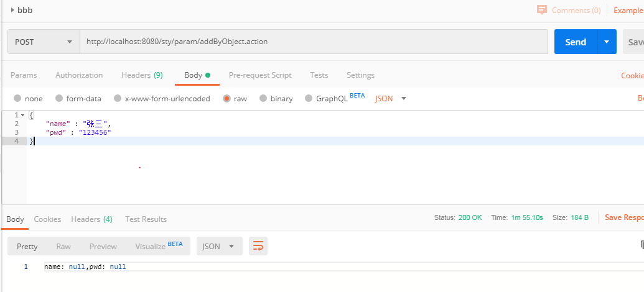Select the raw body type
The width and height of the screenshot is (644, 292).
click(226, 98)
